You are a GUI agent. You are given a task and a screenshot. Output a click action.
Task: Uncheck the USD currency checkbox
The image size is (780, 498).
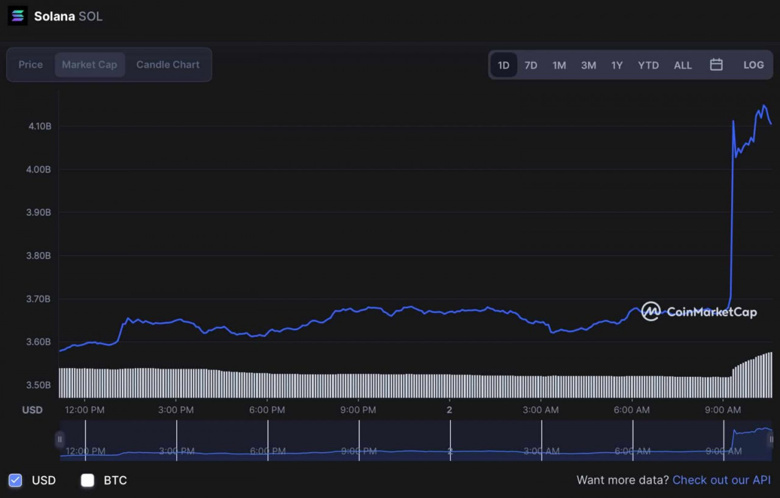click(x=15, y=480)
